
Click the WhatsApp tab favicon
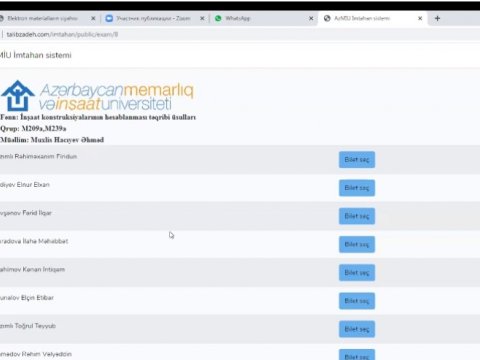[x=218, y=18]
